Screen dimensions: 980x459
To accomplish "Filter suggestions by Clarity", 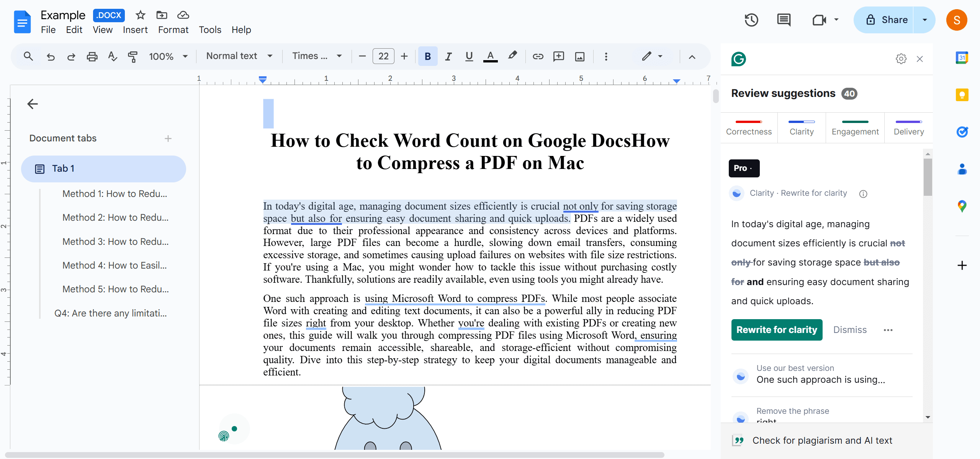I will pyautogui.click(x=801, y=128).
